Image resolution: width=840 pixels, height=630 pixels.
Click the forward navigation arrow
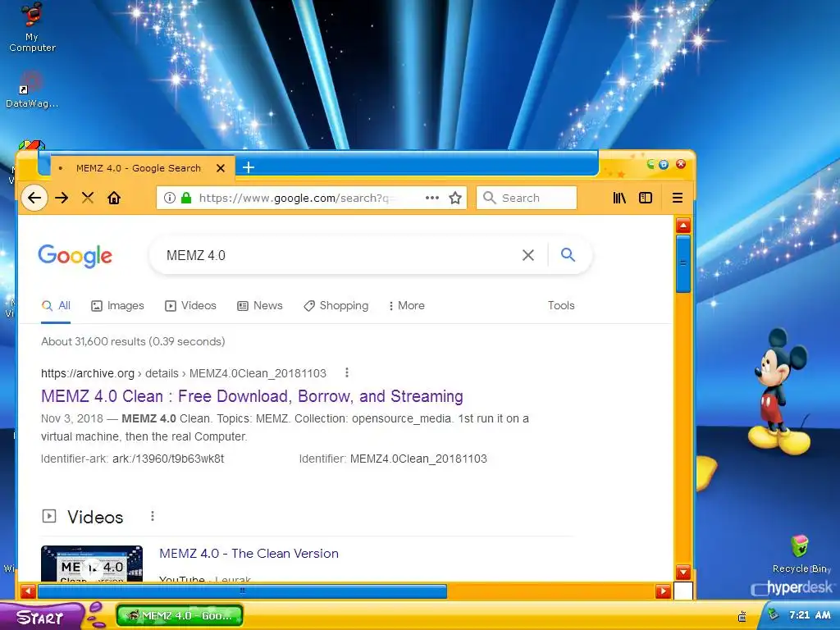coord(62,199)
